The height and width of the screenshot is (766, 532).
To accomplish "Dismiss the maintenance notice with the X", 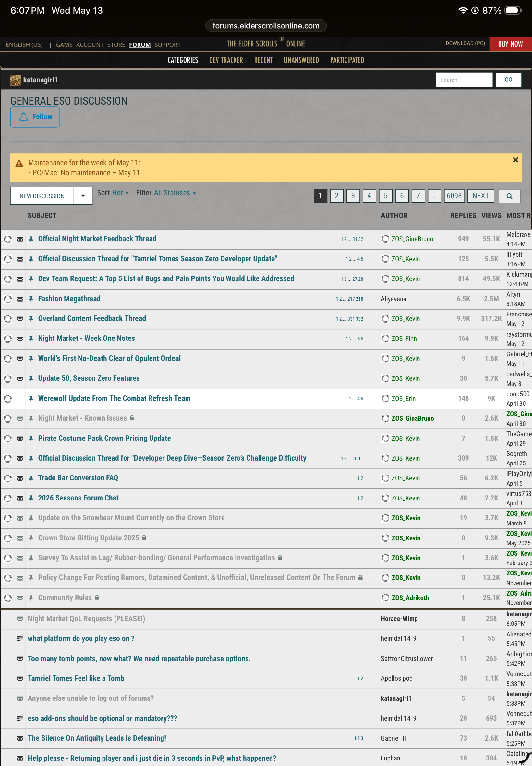I will 515,160.
